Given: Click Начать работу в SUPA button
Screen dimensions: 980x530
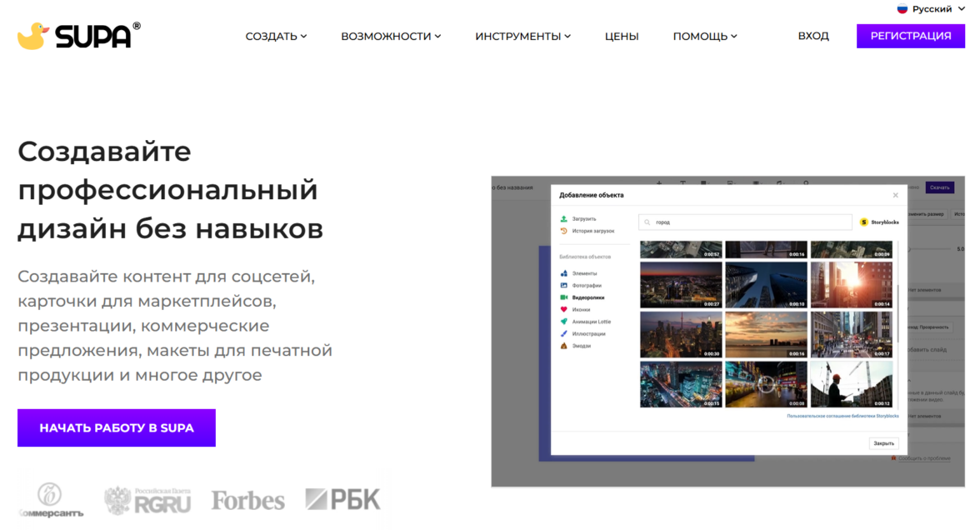Looking at the screenshot, I should click(x=117, y=427).
